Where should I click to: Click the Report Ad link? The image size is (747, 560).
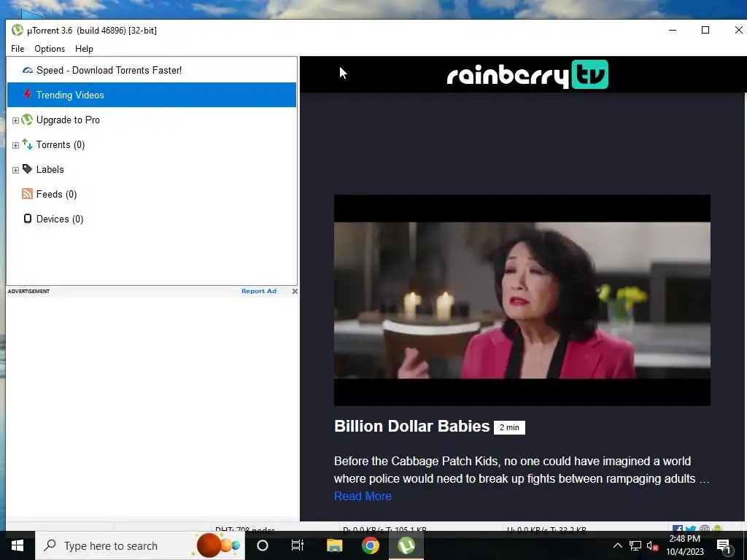259,291
